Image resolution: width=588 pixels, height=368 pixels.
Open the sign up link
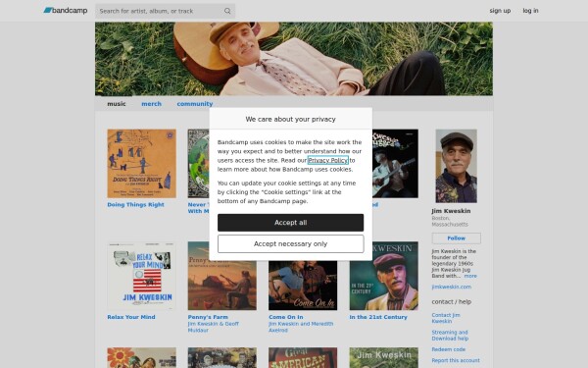click(x=500, y=11)
